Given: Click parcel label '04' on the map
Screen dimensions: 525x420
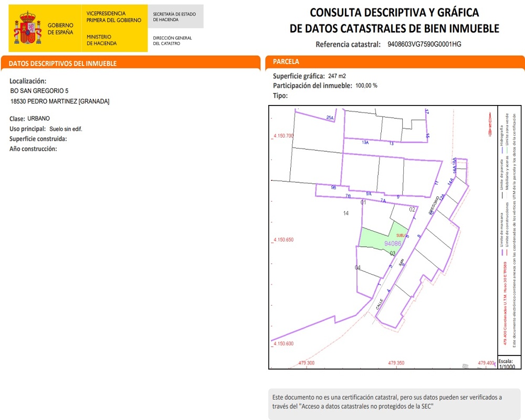Looking at the screenshot, I should [x=358, y=268].
